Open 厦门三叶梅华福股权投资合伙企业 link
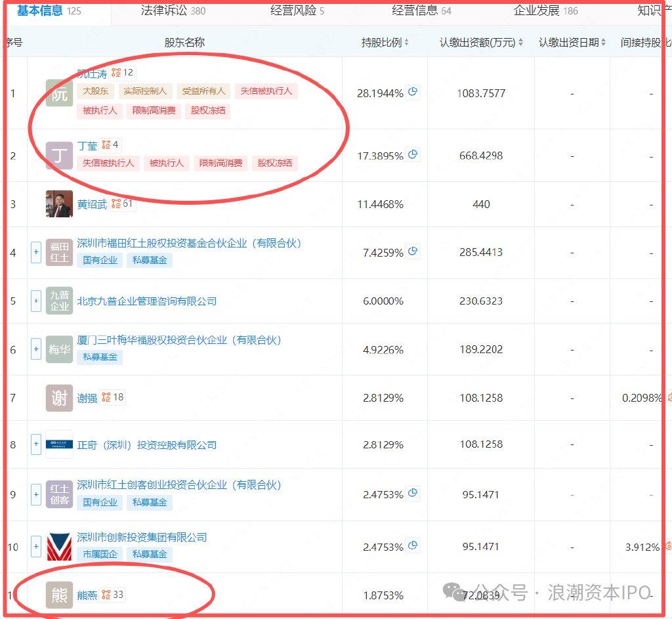The height and width of the screenshot is (619, 672). 178,341
